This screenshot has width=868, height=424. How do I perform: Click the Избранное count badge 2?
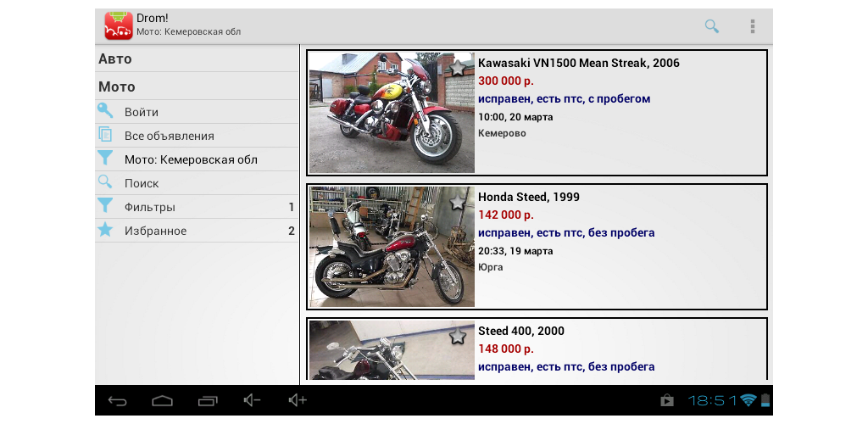292,231
